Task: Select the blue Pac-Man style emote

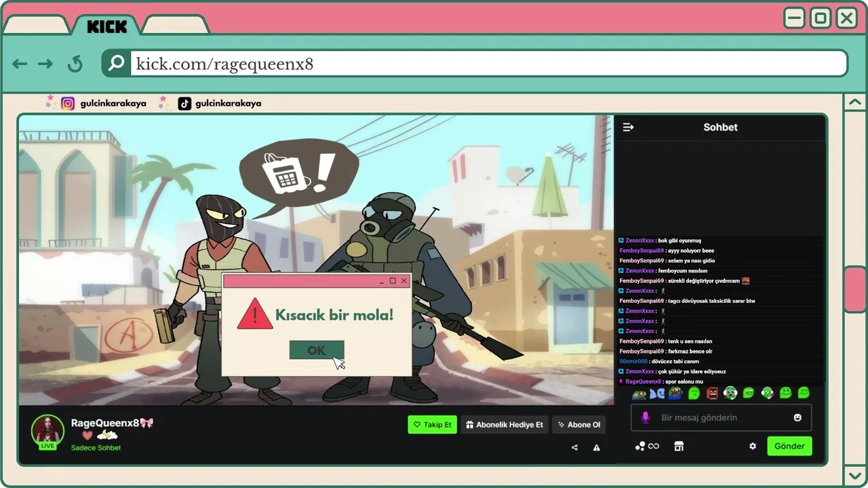Action: click(x=656, y=393)
